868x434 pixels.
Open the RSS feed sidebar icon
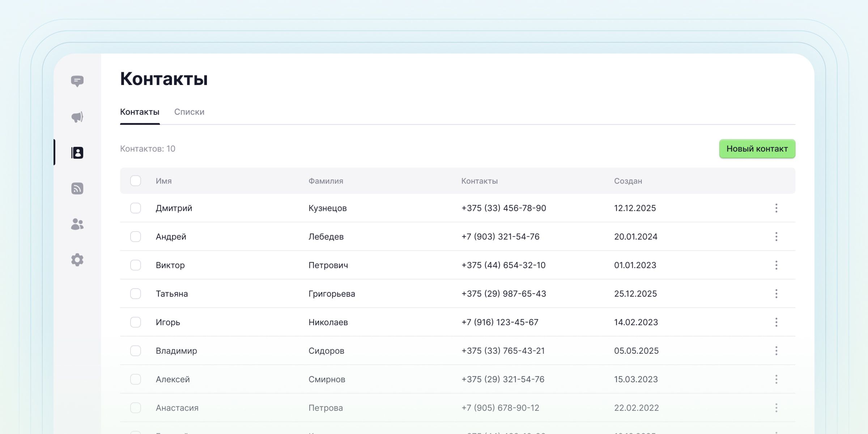77,188
